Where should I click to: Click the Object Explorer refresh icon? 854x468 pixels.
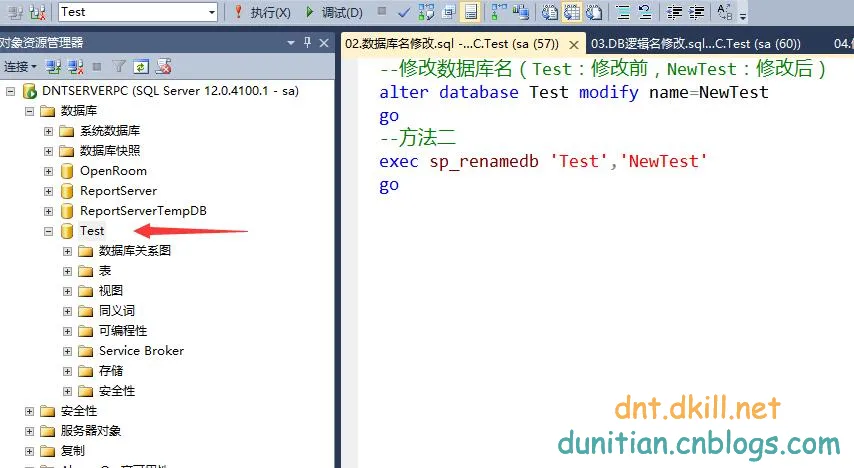tap(141, 67)
